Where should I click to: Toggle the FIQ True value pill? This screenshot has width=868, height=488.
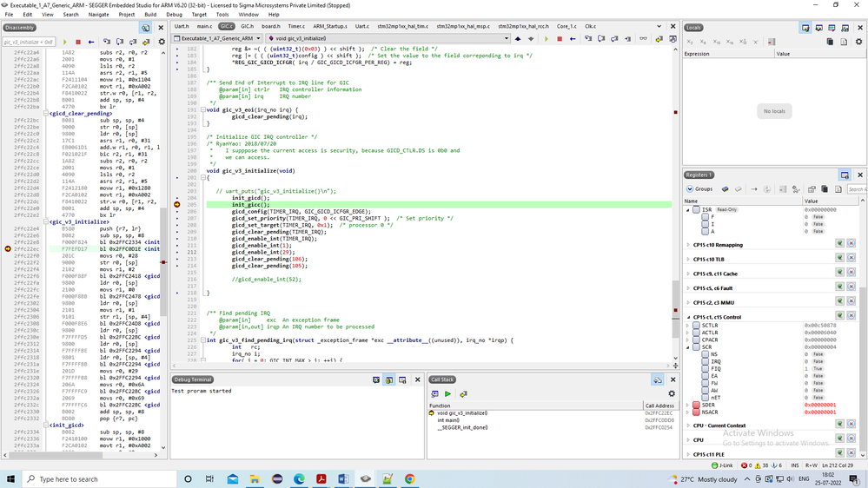pos(818,368)
